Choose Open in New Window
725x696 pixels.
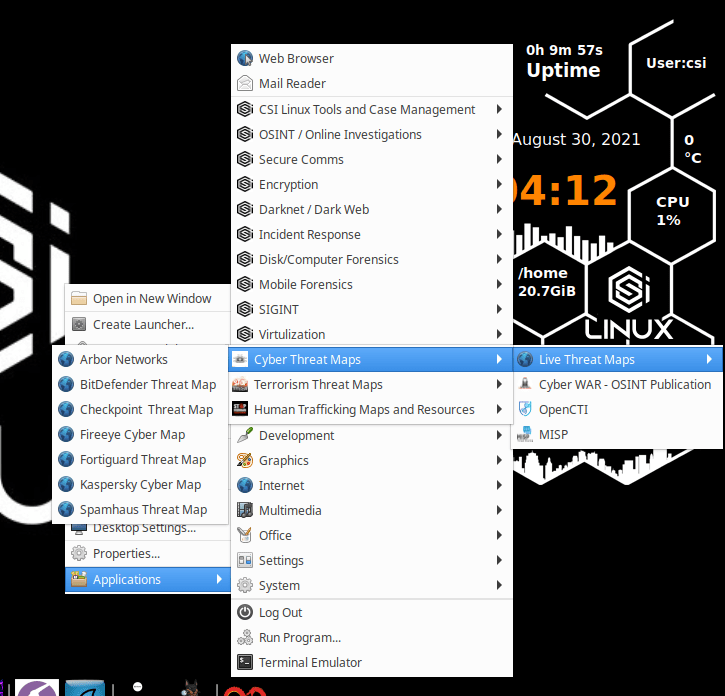click(148, 298)
